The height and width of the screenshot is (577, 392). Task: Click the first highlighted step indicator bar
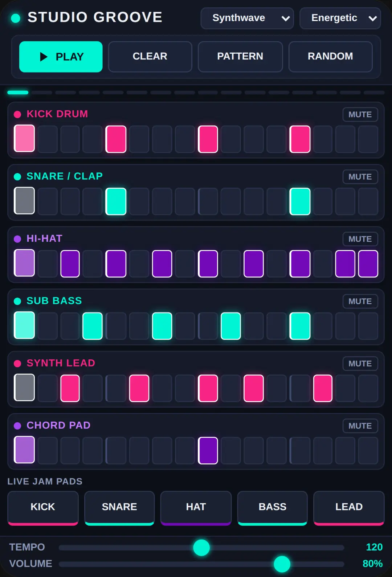click(18, 93)
